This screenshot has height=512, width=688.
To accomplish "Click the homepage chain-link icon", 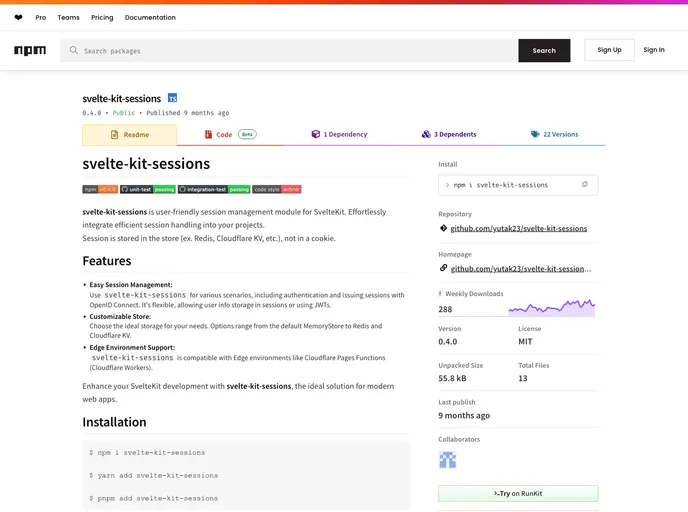I will (x=443, y=268).
